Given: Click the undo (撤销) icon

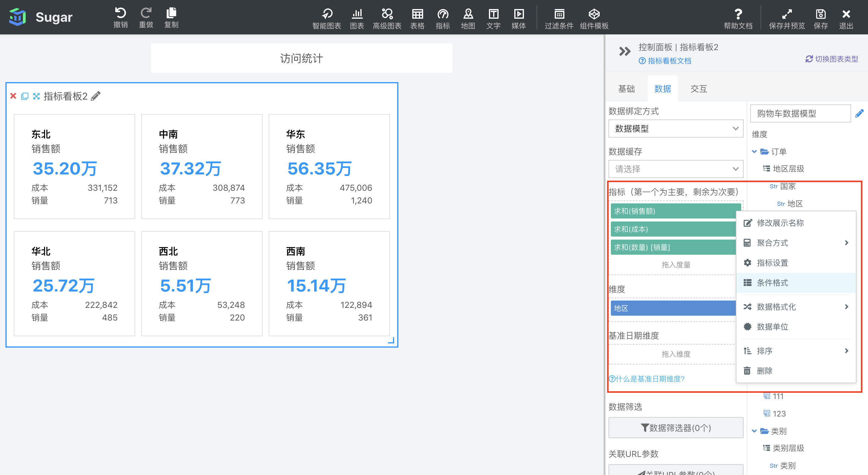Looking at the screenshot, I should tap(120, 18).
